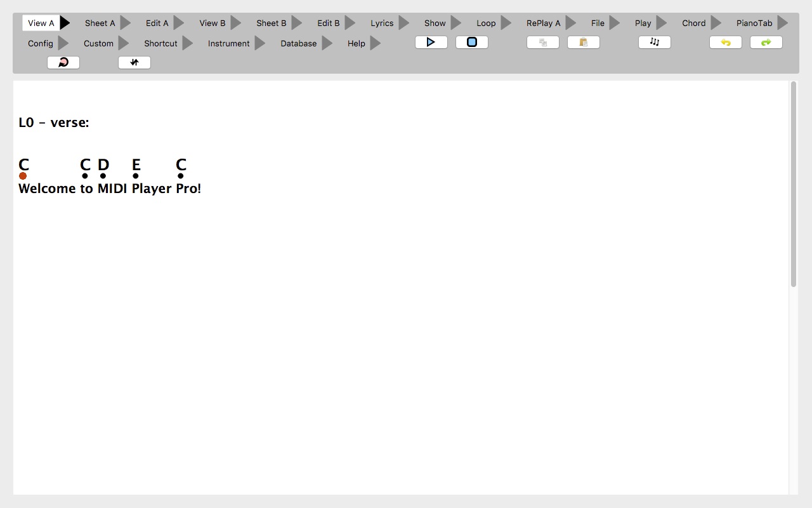
Task: Click the music notes icon button
Action: coord(655,43)
